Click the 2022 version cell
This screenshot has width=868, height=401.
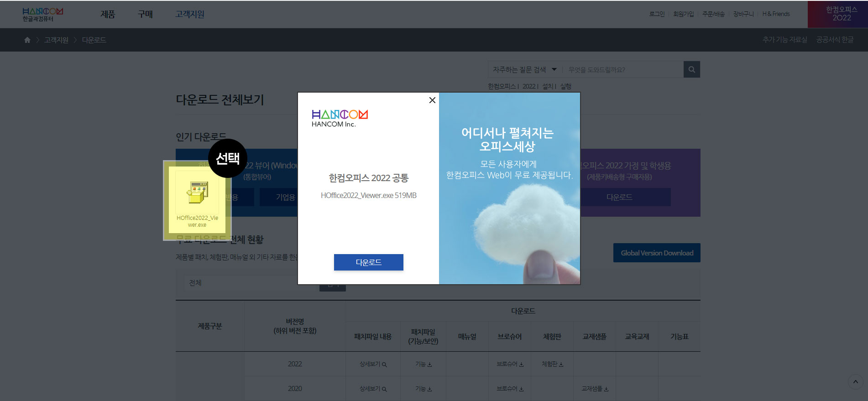tap(295, 364)
